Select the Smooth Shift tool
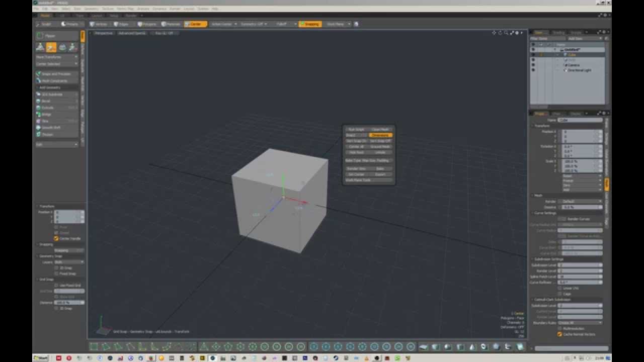The image size is (644, 362). coord(57,128)
